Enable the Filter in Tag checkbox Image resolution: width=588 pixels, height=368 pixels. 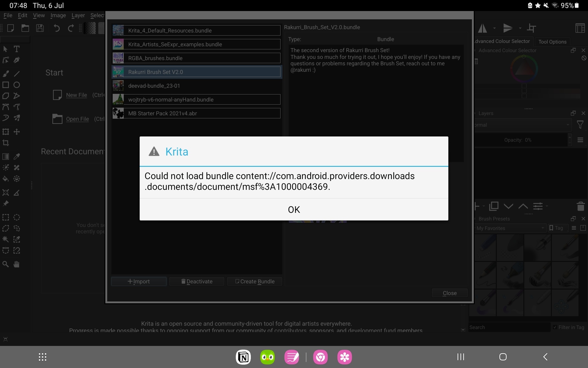pos(555,327)
